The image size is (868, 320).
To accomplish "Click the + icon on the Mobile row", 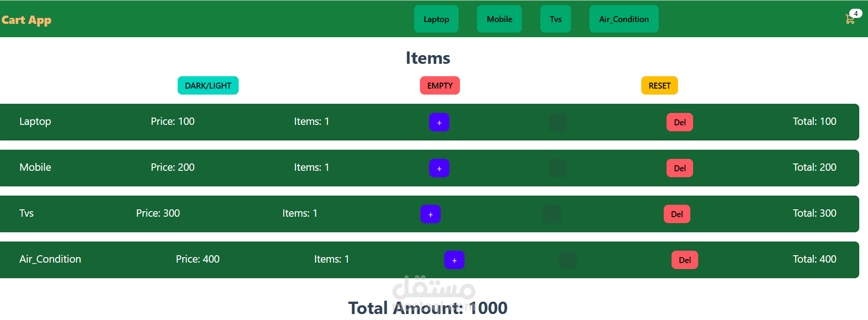I will click(439, 168).
